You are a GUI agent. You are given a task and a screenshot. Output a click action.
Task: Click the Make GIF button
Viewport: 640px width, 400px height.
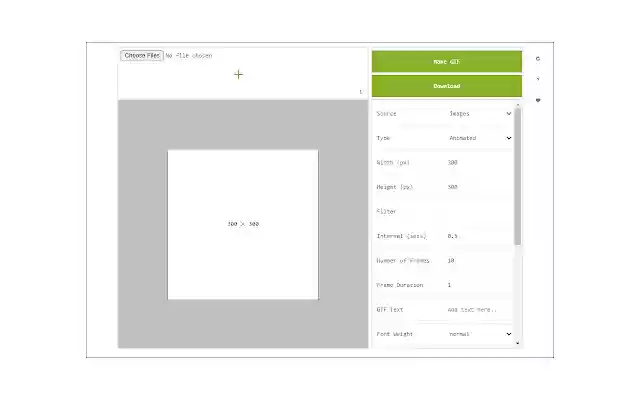(x=447, y=62)
